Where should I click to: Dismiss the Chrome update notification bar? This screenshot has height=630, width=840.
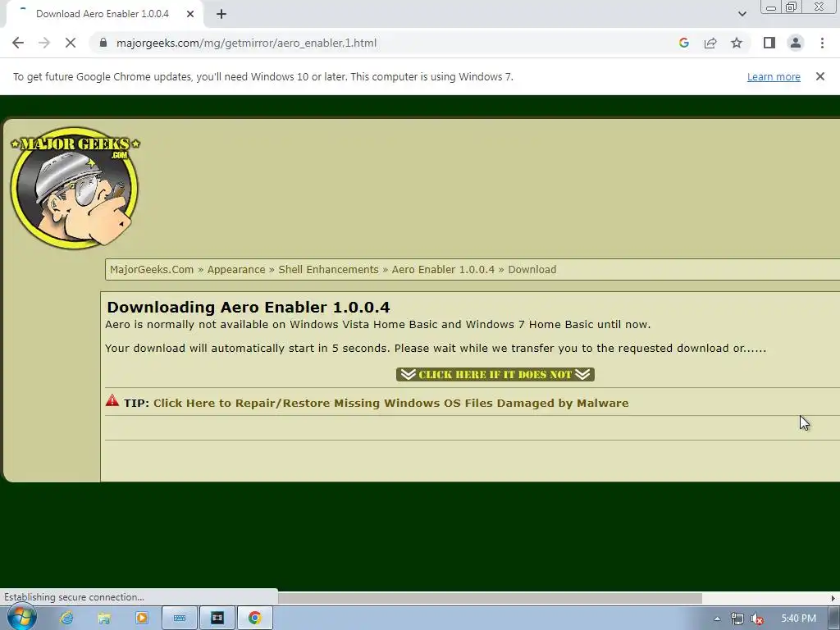coord(820,76)
